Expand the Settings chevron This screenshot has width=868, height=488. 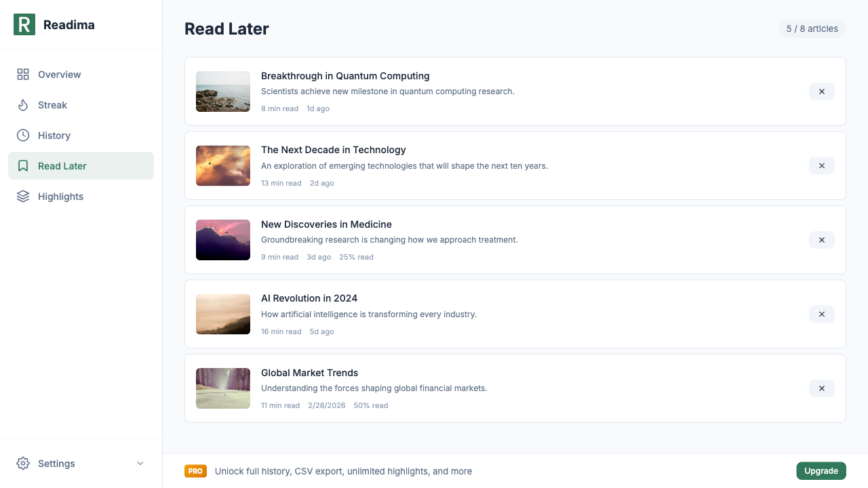click(x=140, y=463)
